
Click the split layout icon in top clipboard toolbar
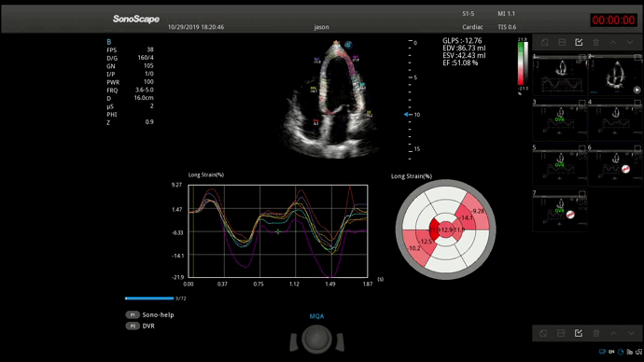[x=562, y=42]
